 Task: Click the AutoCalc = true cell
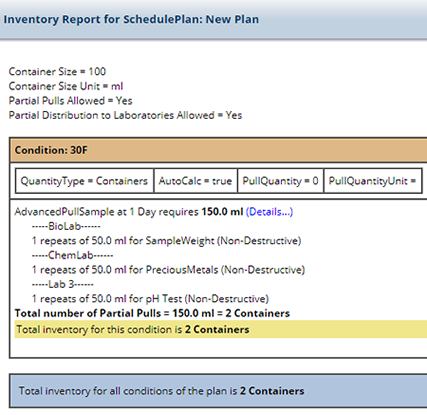tap(195, 181)
